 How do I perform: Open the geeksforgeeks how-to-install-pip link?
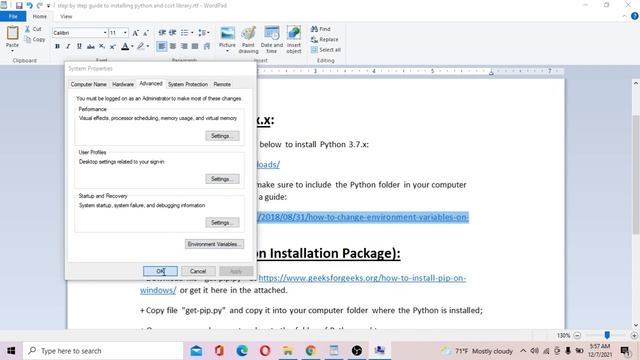click(362, 278)
